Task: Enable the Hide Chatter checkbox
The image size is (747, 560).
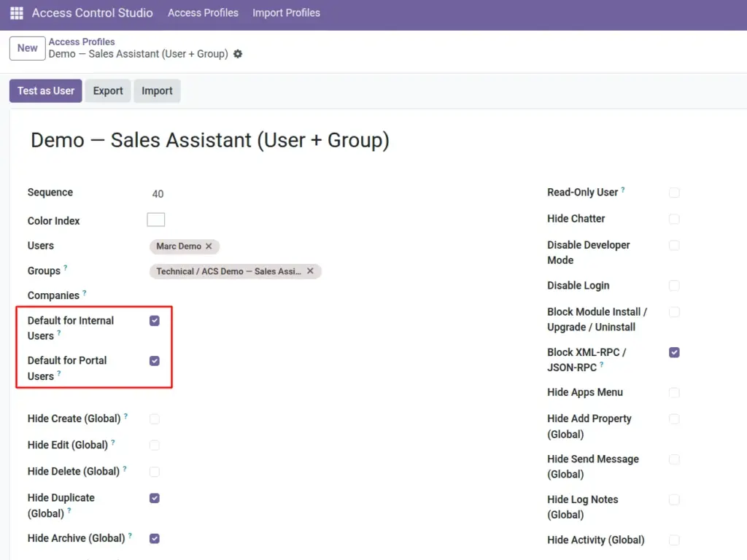Action: click(674, 219)
